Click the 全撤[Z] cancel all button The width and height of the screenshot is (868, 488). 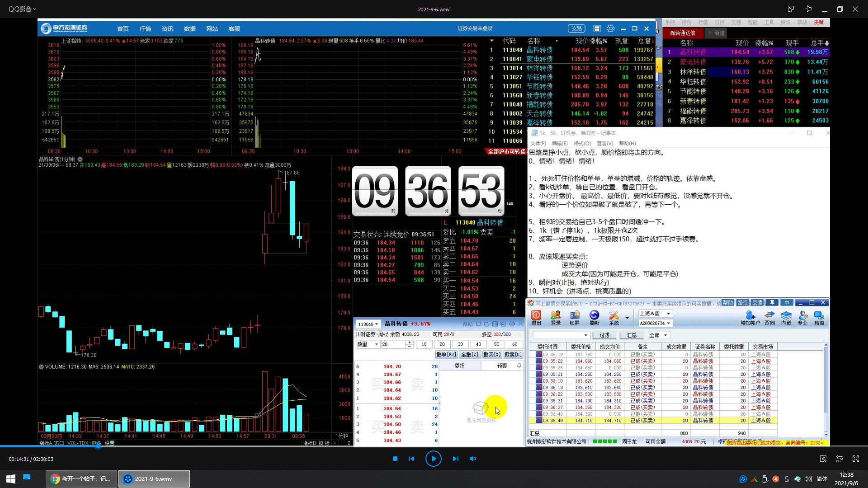pyautogui.click(x=470, y=355)
